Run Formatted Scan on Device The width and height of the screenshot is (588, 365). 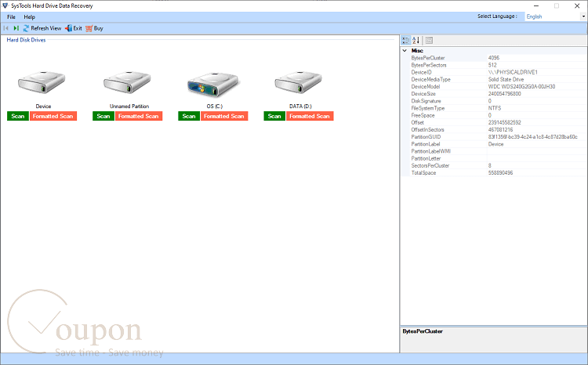click(53, 116)
